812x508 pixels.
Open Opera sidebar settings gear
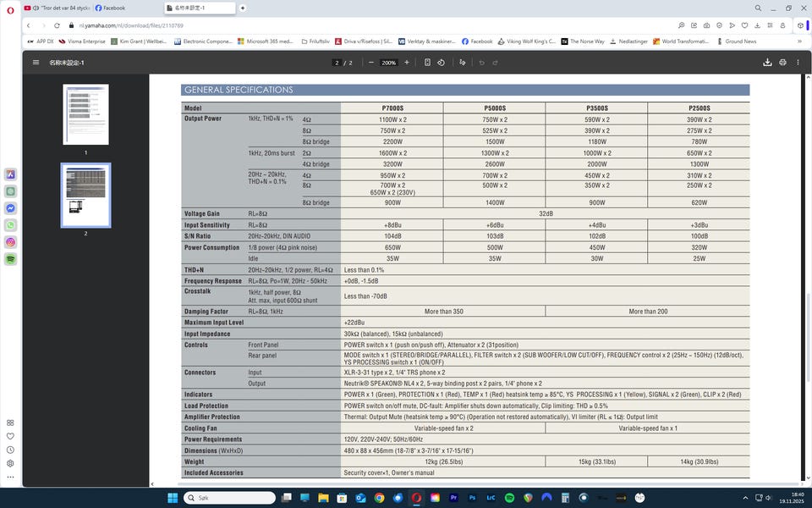[10, 463]
